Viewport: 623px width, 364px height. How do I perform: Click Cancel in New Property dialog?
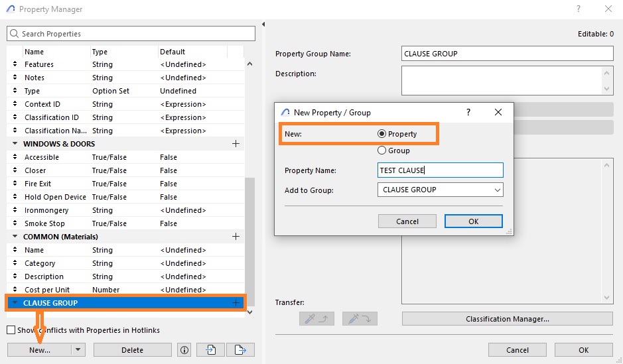407,221
